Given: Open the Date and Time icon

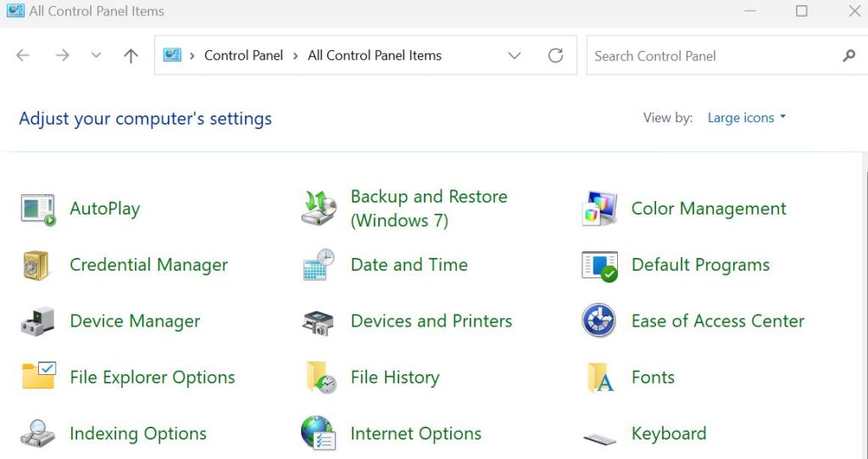Looking at the screenshot, I should coord(319,266).
